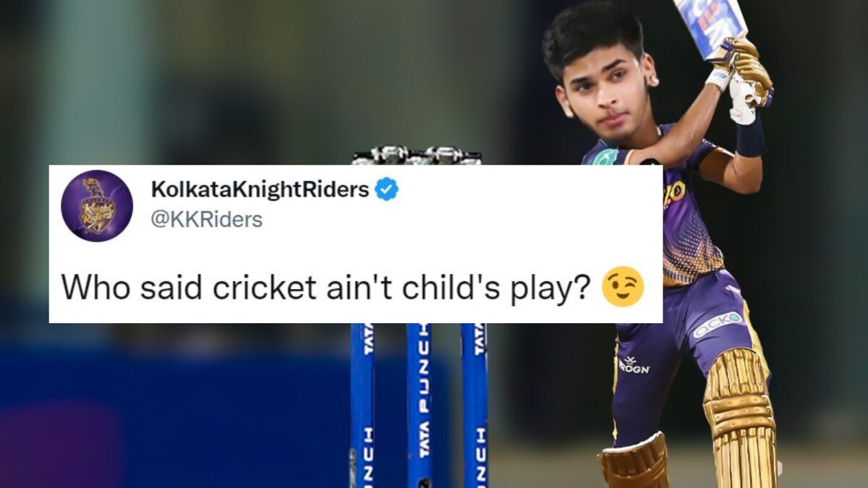The height and width of the screenshot is (488, 868).
Task: Open the @KKRiders handle
Action: (x=206, y=219)
